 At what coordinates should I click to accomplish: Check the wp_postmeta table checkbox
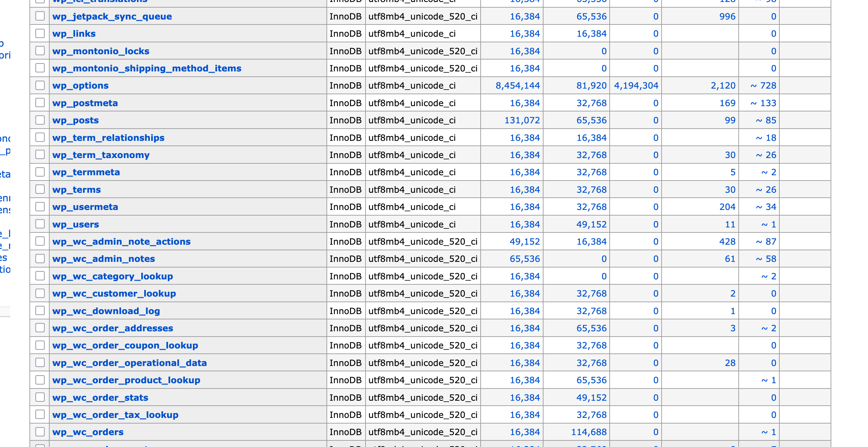coord(40,102)
